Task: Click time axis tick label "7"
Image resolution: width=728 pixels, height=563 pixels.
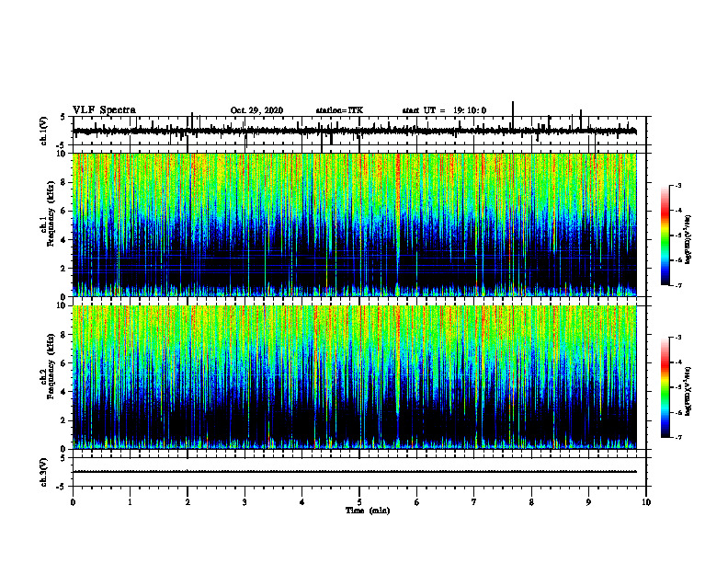Action: tap(474, 502)
